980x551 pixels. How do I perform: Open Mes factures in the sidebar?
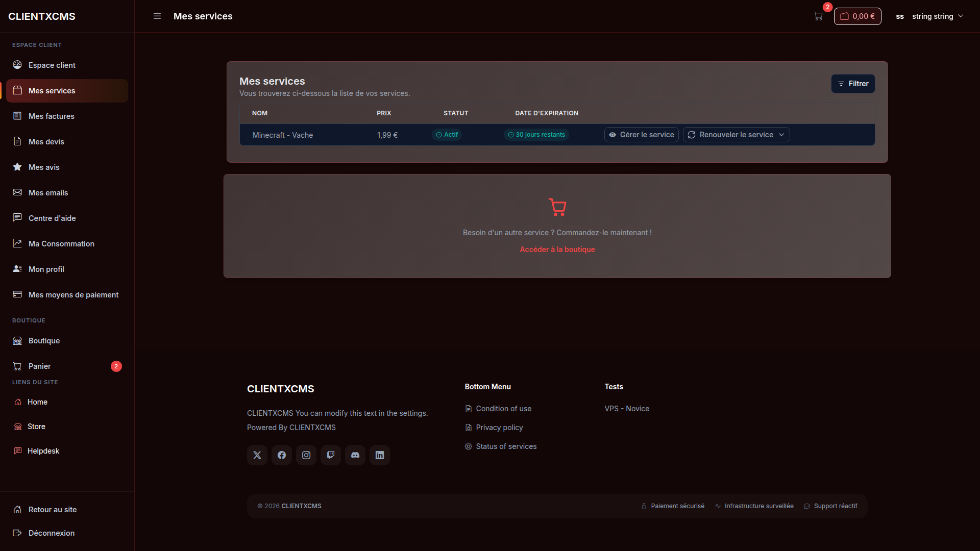pos(67,116)
